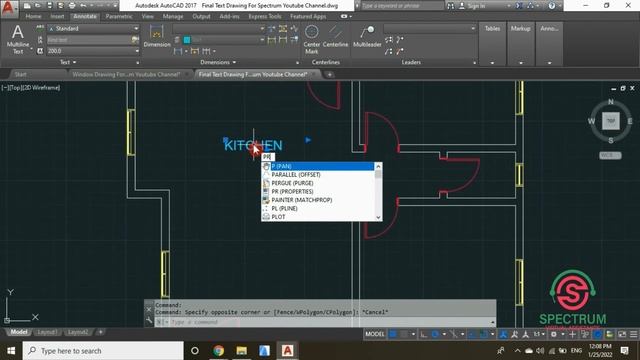Open the Parametric ribbon tab

[x=119, y=16]
